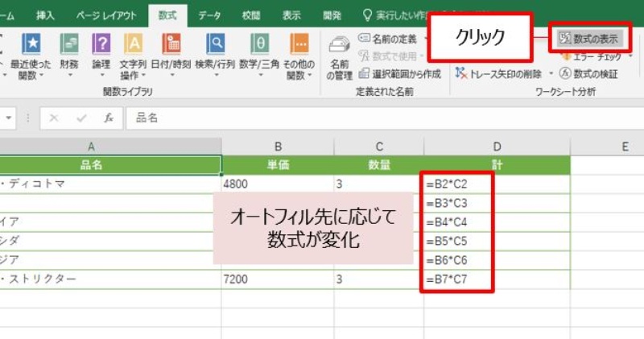Screen dimensions: 644x339
Task: Open the 最近使った関数 function library
Action: (x=31, y=56)
